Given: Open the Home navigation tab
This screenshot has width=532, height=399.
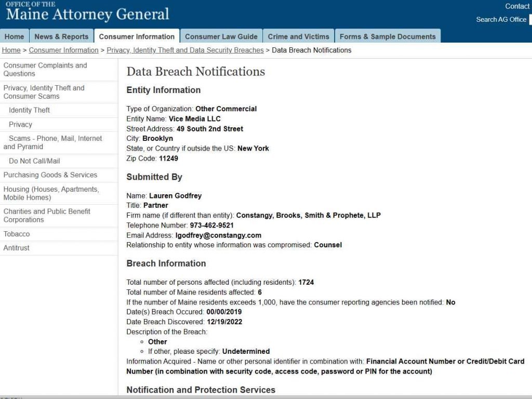Looking at the screenshot, I should pyautogui.click(x=14, y=36).
